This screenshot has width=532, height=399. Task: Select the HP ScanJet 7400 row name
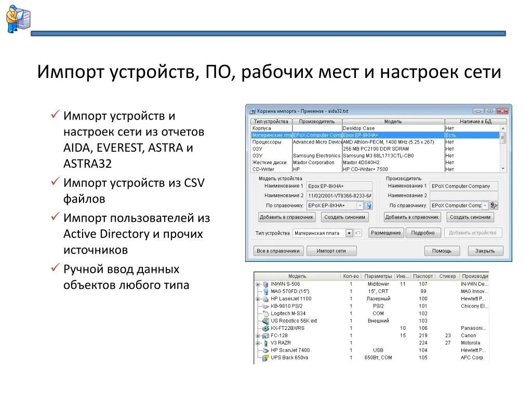(290, 350)
